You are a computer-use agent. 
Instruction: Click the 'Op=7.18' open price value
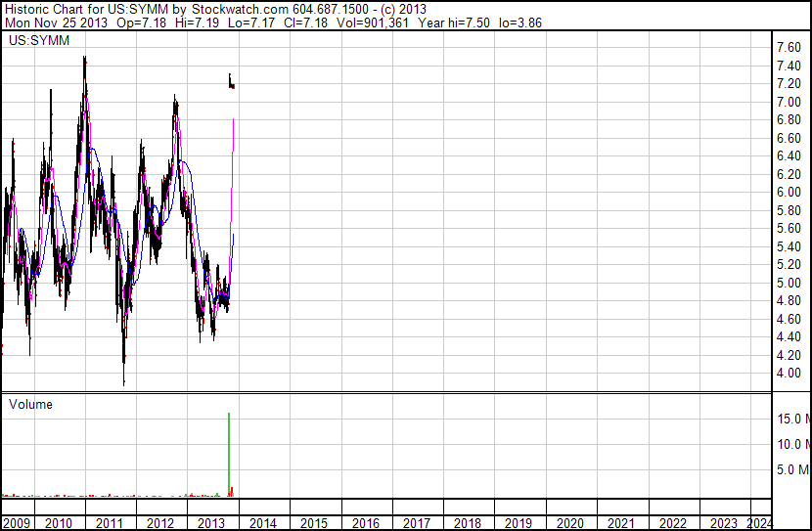click(142, 22)
